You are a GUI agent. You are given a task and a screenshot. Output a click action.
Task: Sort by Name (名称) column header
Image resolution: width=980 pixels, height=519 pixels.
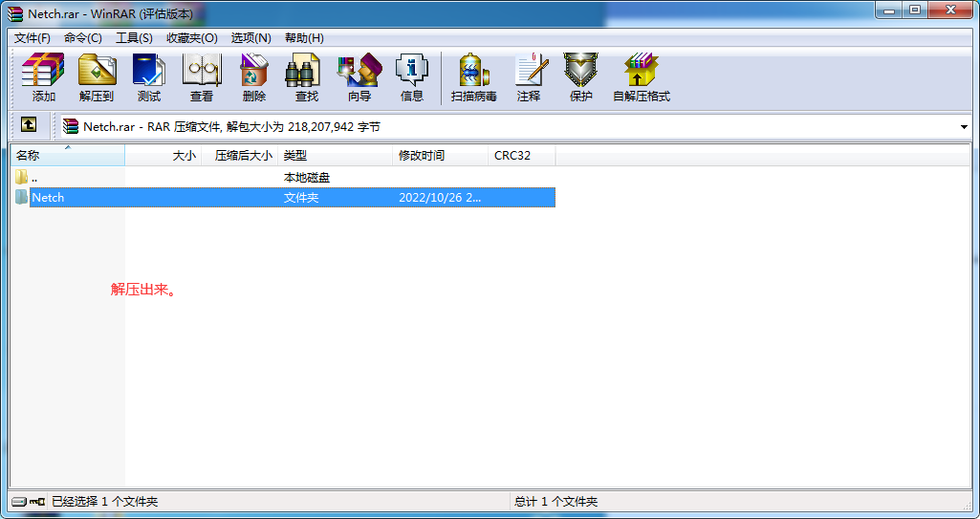[67, 155]
